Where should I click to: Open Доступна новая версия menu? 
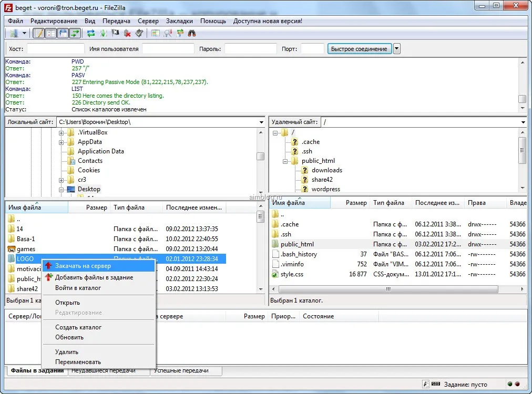tap(268, 21)
